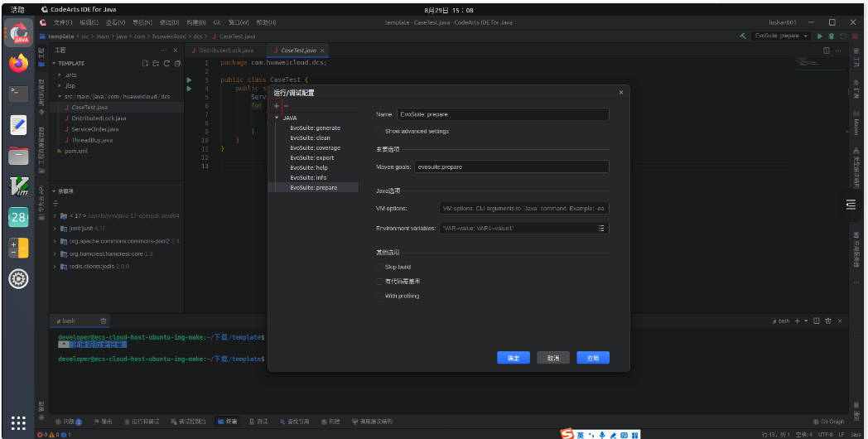Viewport: 868px width, 439px height.
Task: Click the Maven goals input field
Action: (x=512, y=166)
